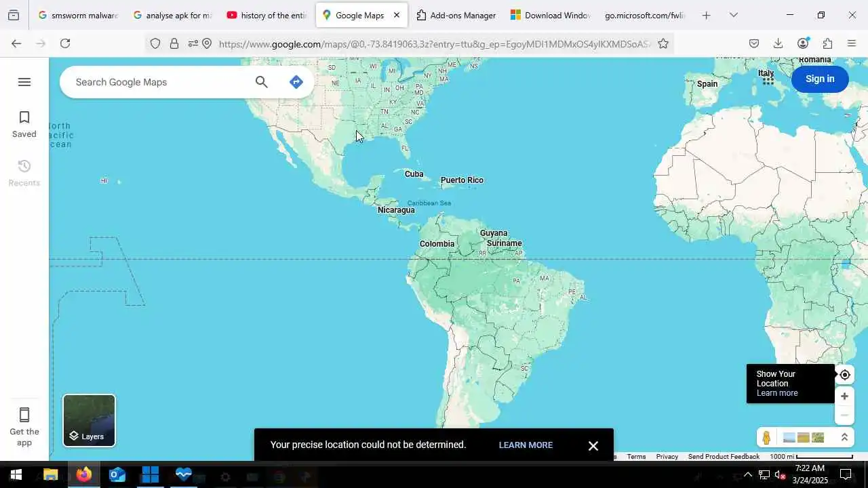The image size is (868, 488).
Task: Click the muted volume tray icon
Action: 780,474
